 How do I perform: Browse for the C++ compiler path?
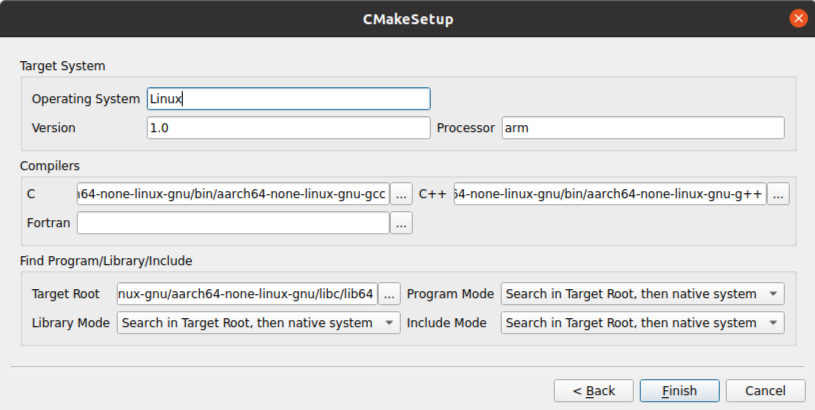point(778,194)
